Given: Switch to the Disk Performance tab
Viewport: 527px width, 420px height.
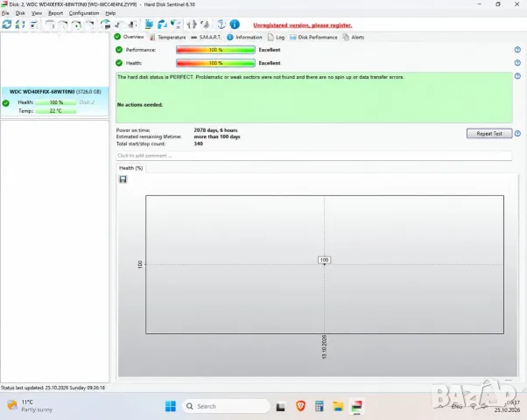Looking at the screenshot, I should [313, 37].
